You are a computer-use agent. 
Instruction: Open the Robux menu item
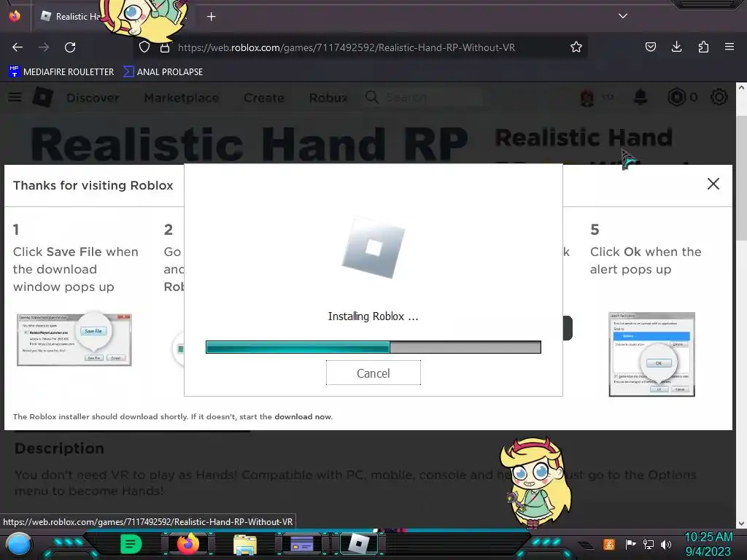pyautogui.click(x=328, y=98)
